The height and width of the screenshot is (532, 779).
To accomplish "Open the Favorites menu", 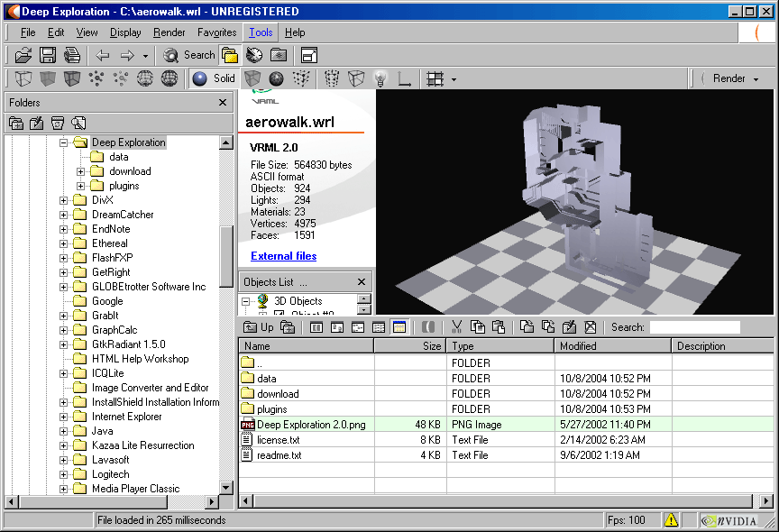I will tap(217, 32).
